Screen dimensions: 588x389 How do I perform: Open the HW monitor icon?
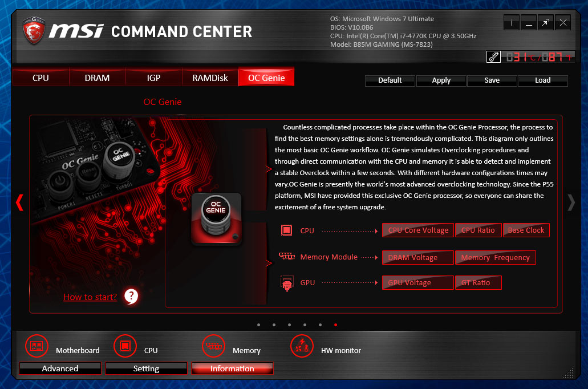(x=302, y=346)
